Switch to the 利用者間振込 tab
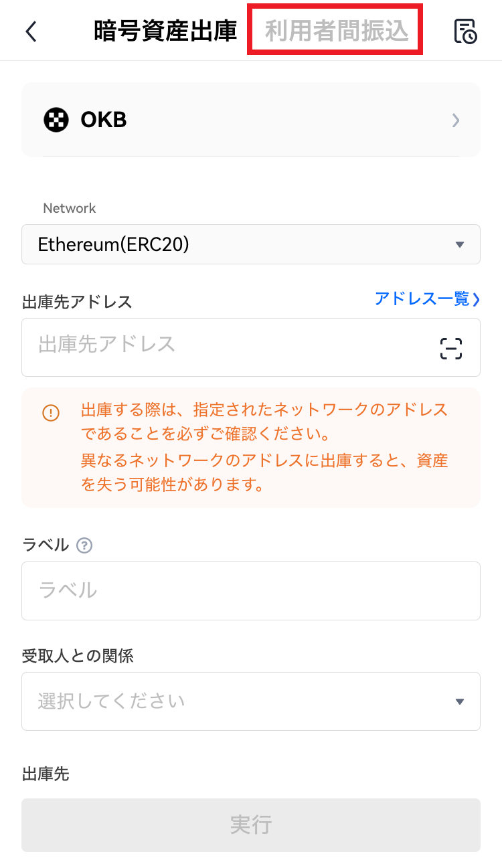The height and width of the screenshot is (868, 502). (336, 31)
